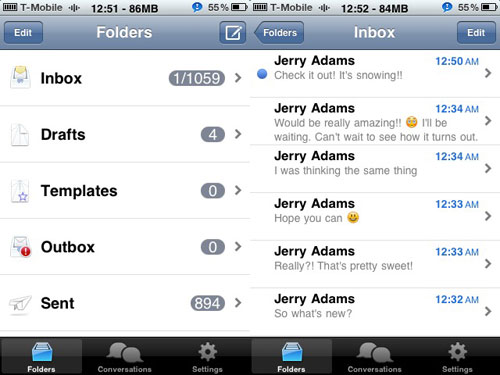Open message 'So what's new?'
Image resolution: width=500 pixels, height=375 pixels.
(x=375, y=312)
